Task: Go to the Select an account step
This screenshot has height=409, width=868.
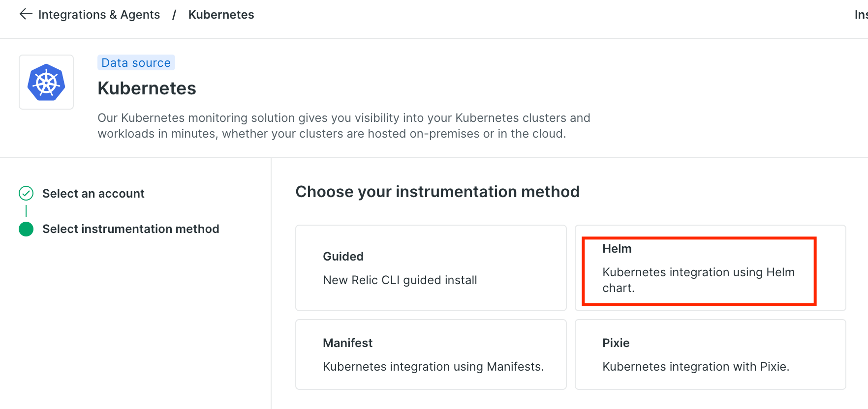Action: pyautogui.click(x=93, y=194)
